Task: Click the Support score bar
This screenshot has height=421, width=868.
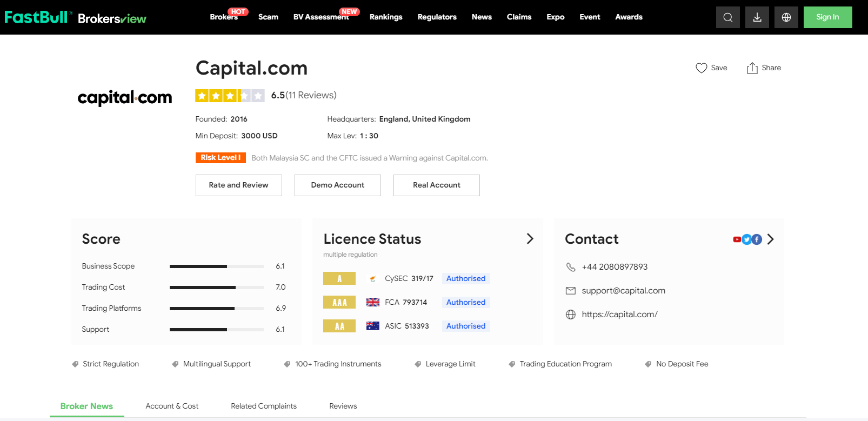Action: (217, 330)
